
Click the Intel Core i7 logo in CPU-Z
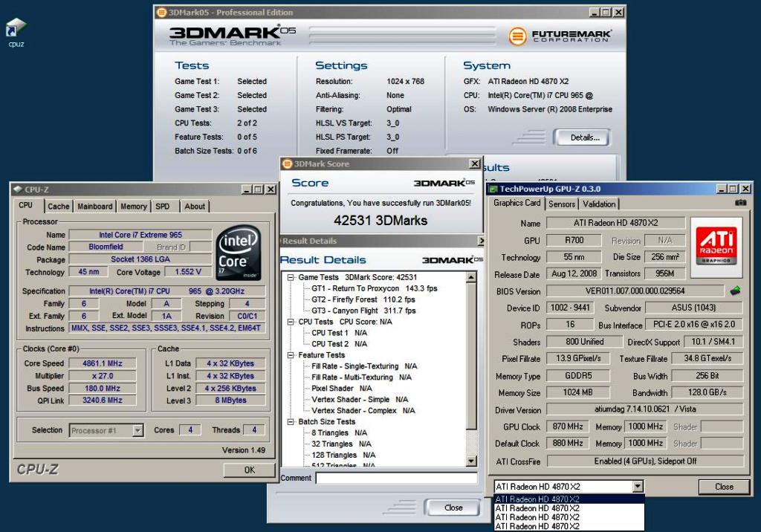[239, 253]
